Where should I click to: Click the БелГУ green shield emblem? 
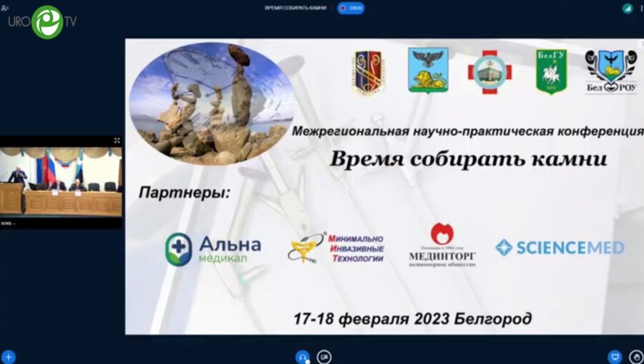(551, 72)
